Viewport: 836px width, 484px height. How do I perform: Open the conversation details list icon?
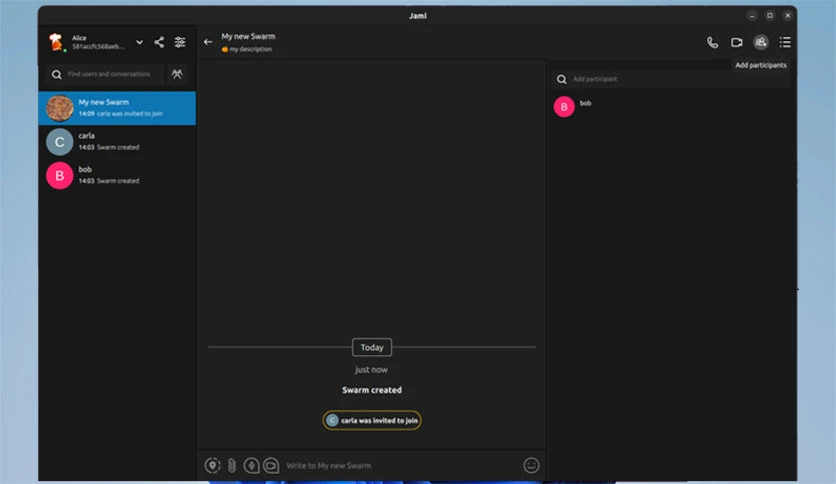(x=785, y=42)
